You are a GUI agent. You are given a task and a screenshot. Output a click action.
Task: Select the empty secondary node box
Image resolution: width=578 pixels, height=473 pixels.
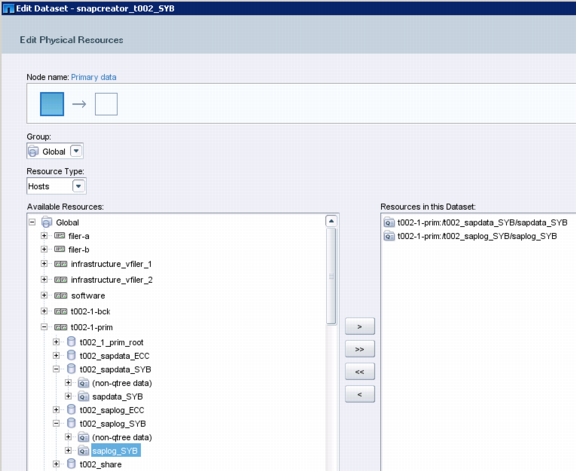point(106,104)
